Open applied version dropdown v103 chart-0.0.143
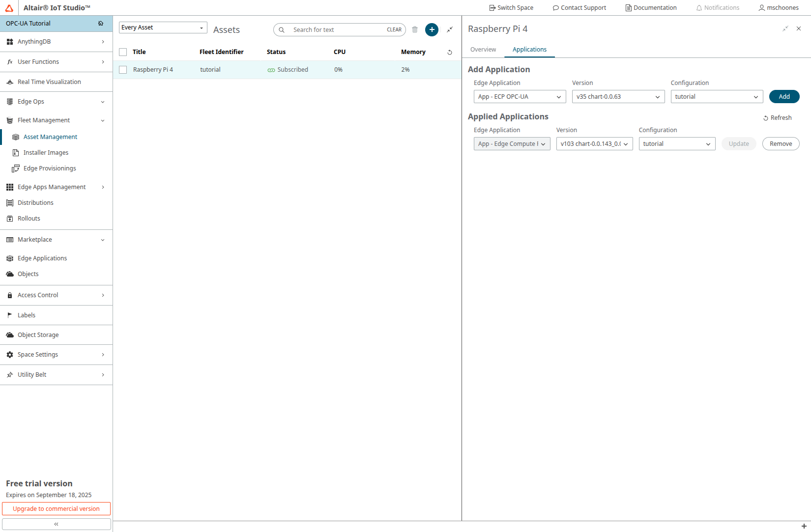The height and width of the screenshot is (532, 811). pos(595,144)
